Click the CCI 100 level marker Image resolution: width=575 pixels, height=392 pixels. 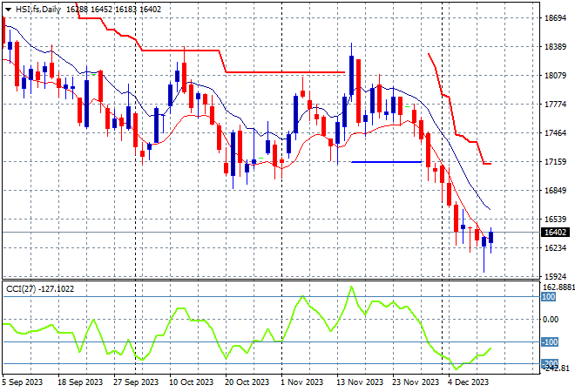[x=549, y=297]
